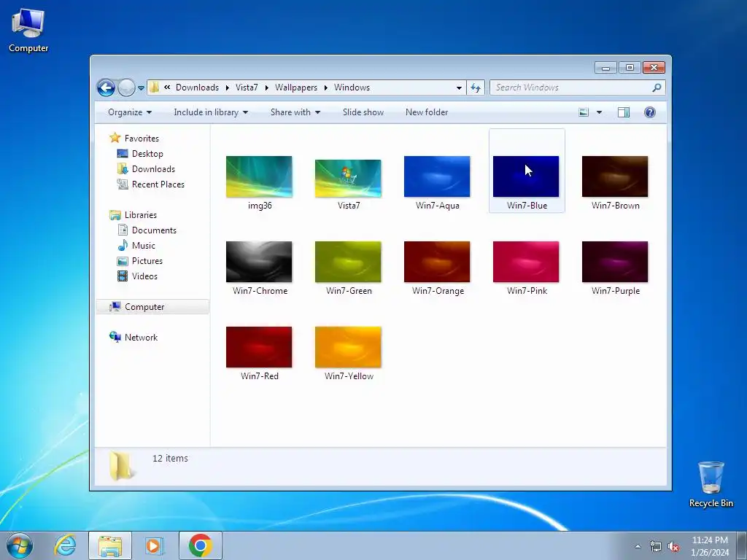
Task: Switch to Google Chrome on the taskbar
Action: point(201,545)
